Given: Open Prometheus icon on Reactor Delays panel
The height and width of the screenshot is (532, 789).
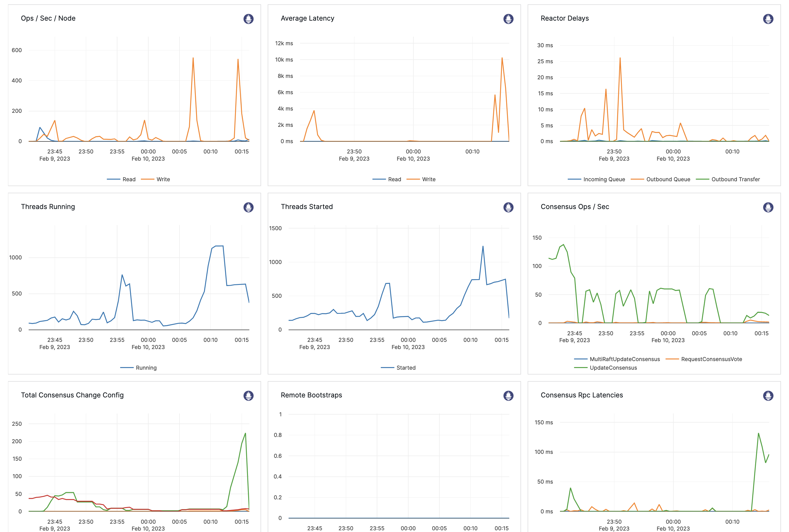Looking at the screenshot, I should point(768,19).
